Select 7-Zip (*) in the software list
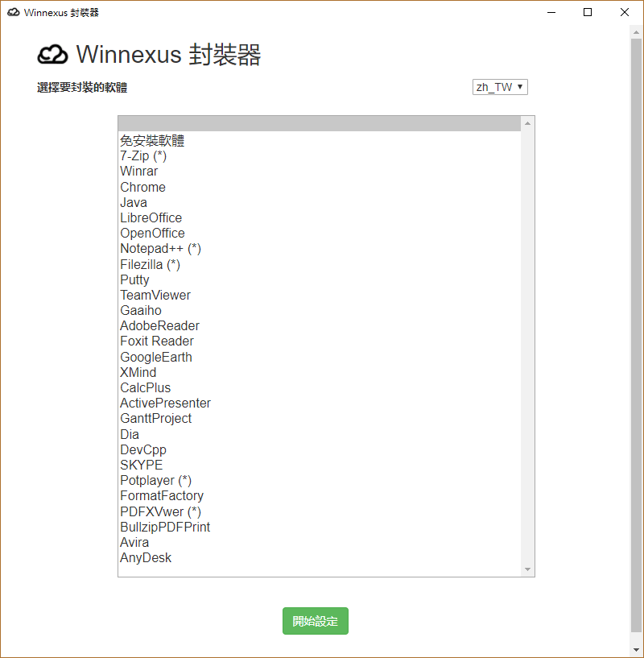644x658 pixels. [x=320, y=155]
